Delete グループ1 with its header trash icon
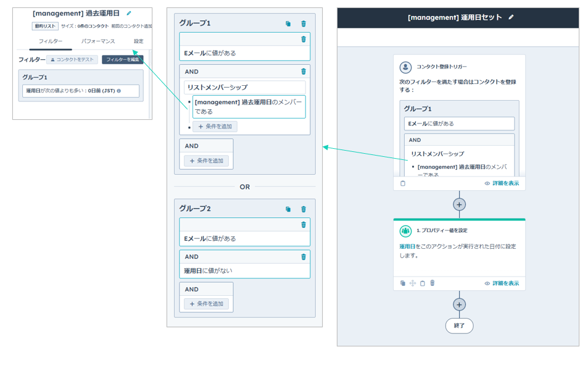 coord(304,23)
